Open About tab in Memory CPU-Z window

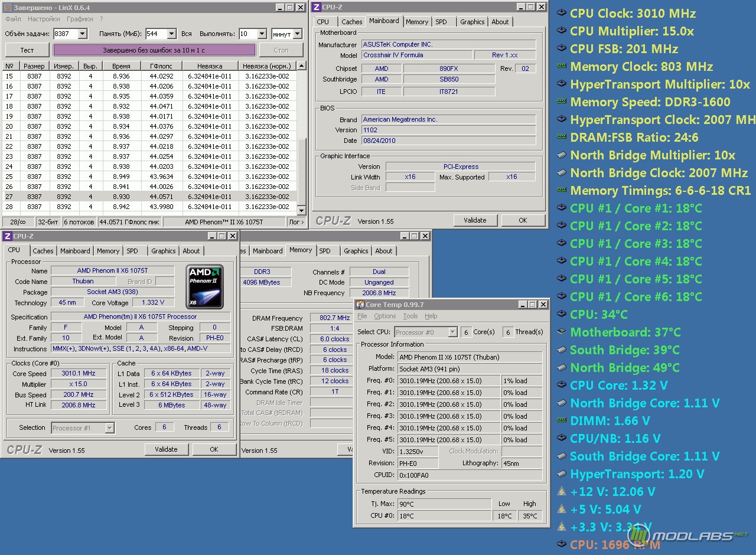(384, 251)
